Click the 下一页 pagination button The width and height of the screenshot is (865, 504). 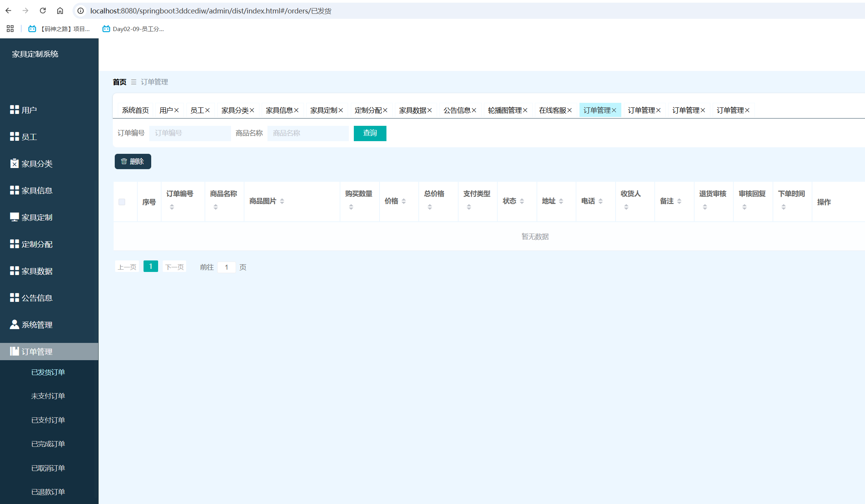(174, 267)
